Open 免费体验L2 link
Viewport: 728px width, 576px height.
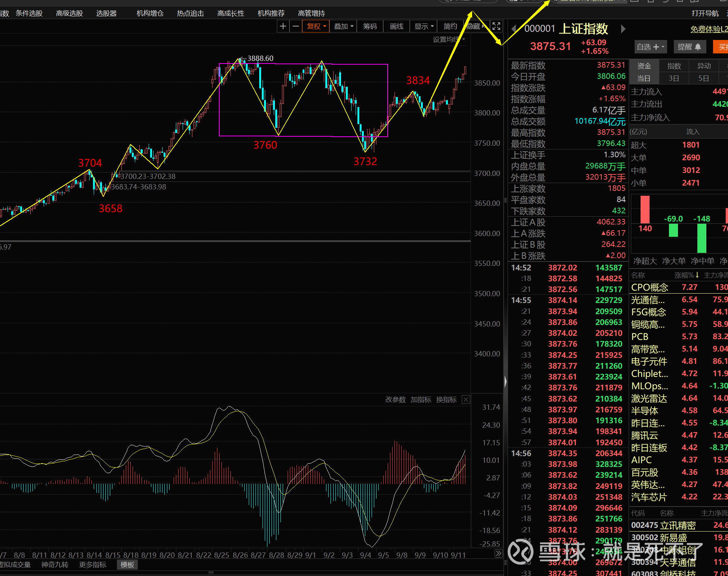[x=709, y=29]
